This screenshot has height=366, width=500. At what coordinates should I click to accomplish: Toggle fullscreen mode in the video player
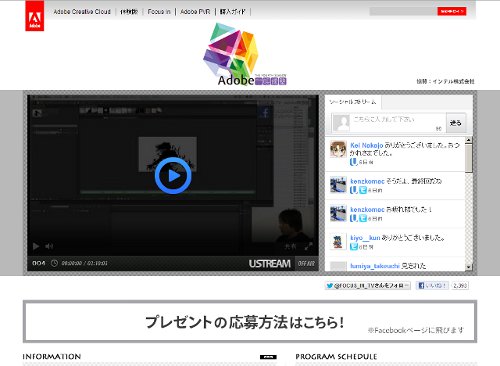pyautogui.click(x=308, y=246)
